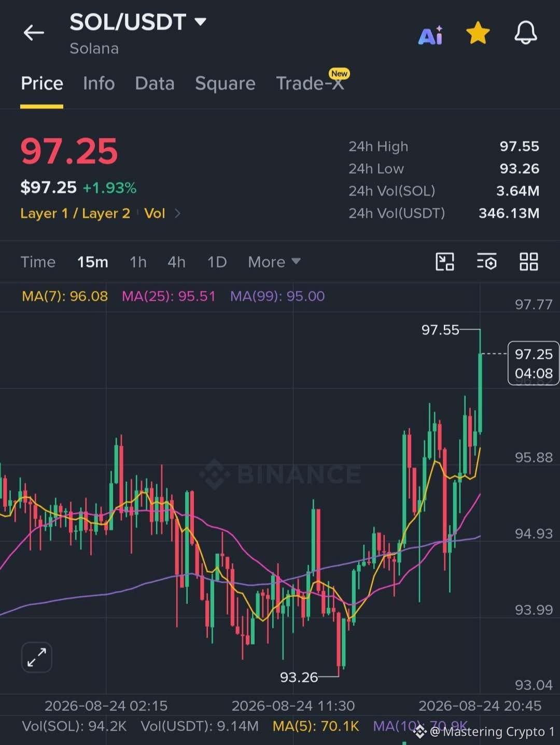The width and height of the screenshot is (560, 745).
Task: Switch to the Info tab
Action: (x=99, y=83)
